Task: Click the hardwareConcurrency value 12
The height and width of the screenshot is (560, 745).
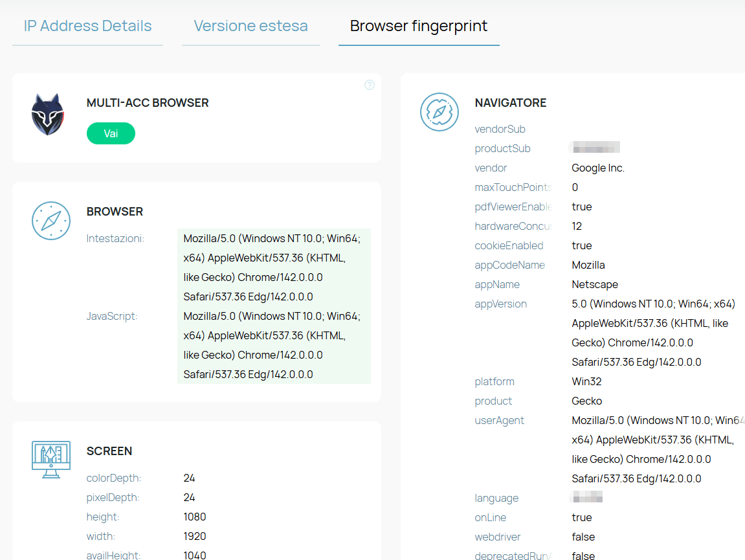Action: coord(577,226)
